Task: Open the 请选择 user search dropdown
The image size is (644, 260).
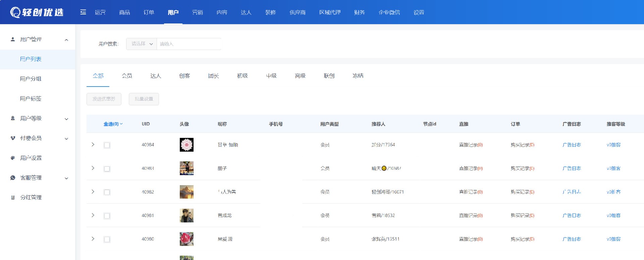Action: point(142,44)
